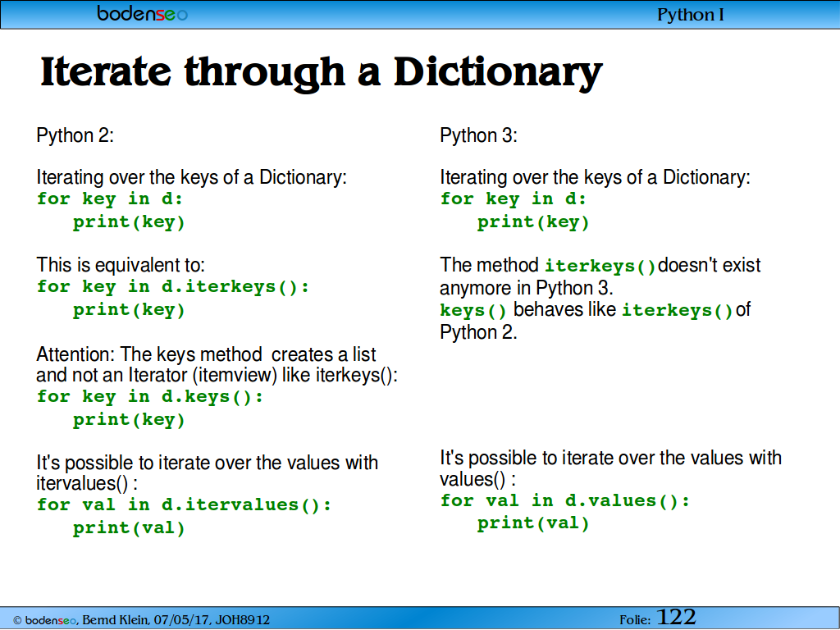Click the "Python 2:" column heading
The image size is (840, 630).
pyautogui.click(x=75, y=135)
